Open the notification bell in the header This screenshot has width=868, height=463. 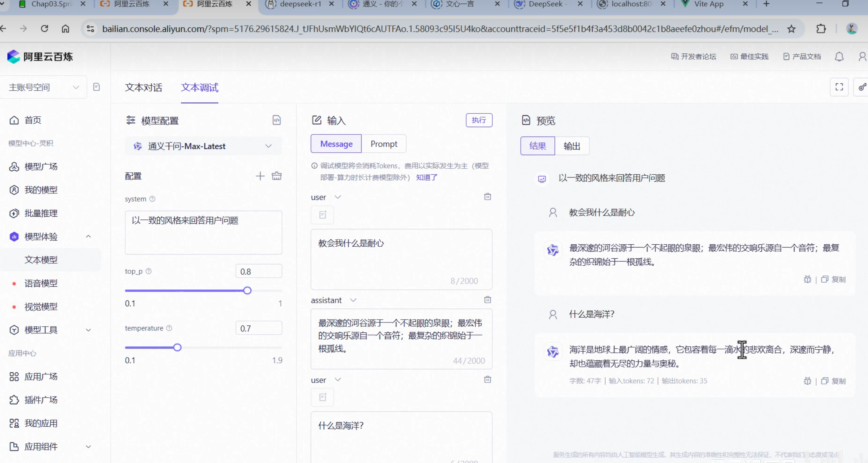(839, 56)
